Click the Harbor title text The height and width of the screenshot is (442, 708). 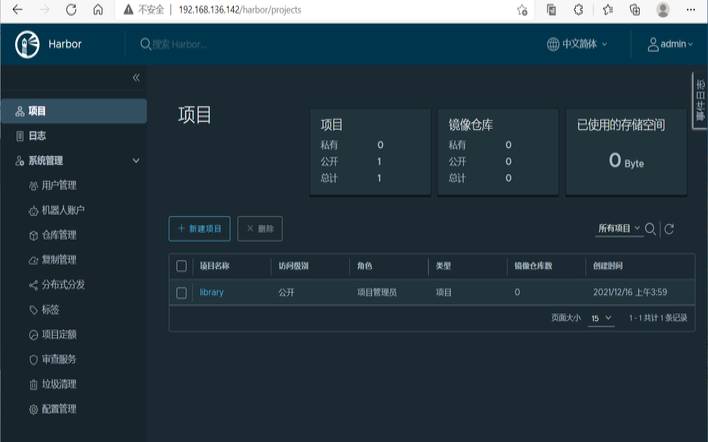[x=65, y=44]
